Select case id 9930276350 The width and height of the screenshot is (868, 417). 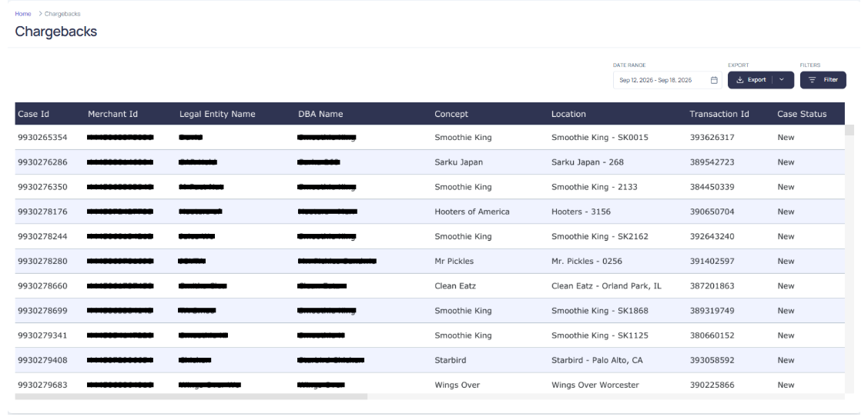click(42, 188)
